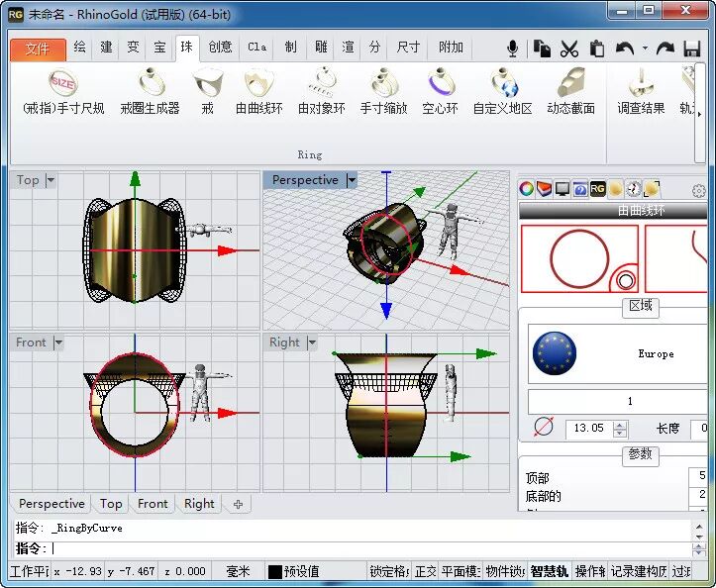Select the Perspective viewport tab at bottom
This screenshot has height=588, width=716.
coord(51,504)
